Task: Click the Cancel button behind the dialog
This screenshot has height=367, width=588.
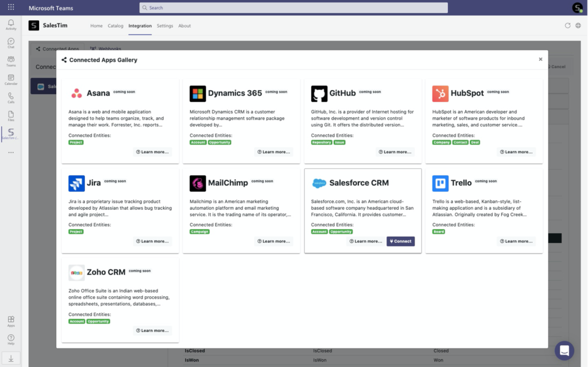Action: pyautogui.click(x=558, y=67)
